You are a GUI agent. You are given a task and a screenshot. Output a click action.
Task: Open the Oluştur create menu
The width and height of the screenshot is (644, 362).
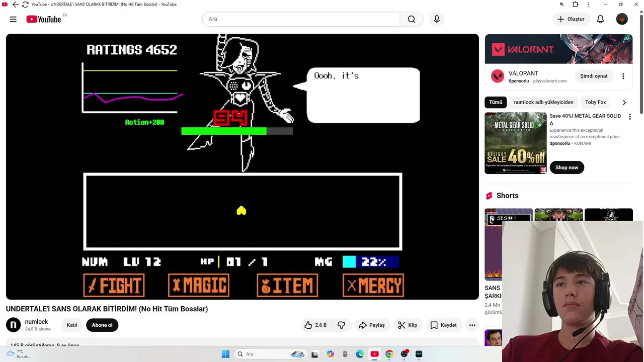[x=571, y=19]
